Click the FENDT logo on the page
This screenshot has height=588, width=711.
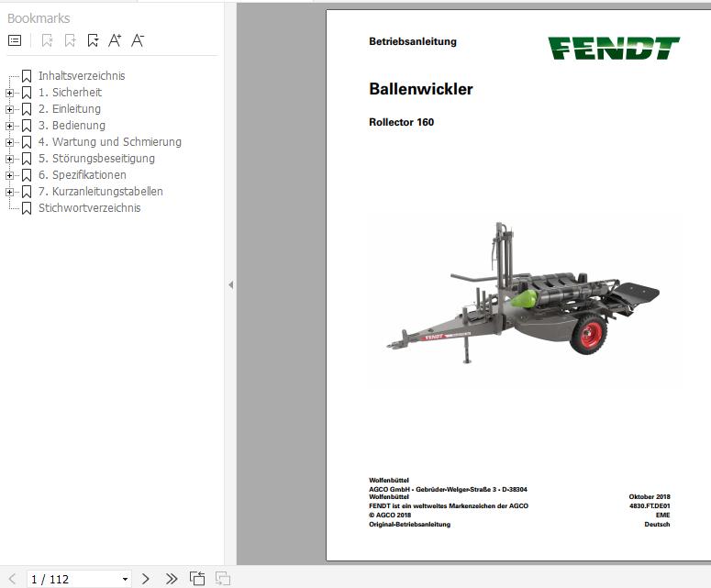click(614, 48)
